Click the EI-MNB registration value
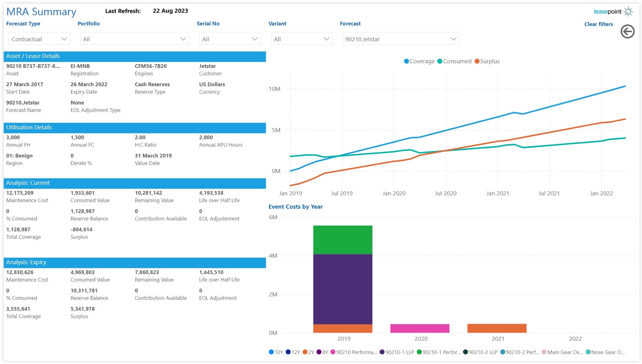This screenshot has width=642, height=364. (80, 66)
